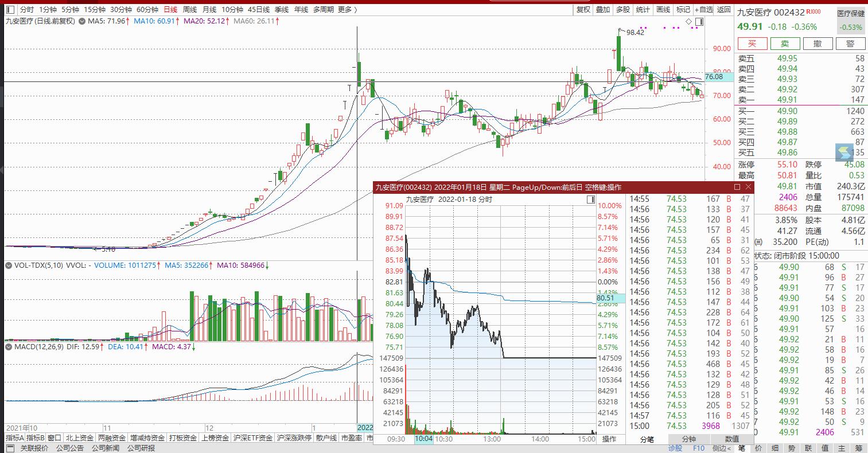Image resolution: width=868 pixels, height=453 pixels.
Task: Click the 返回 back button
Action: [724, 10]
